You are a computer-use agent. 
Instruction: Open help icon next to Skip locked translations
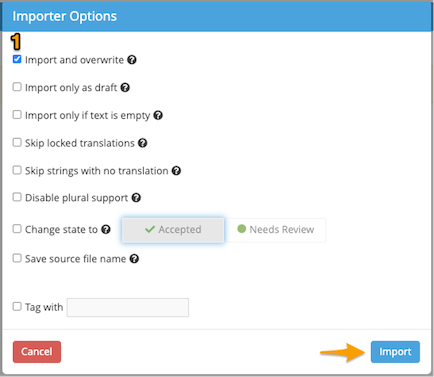tap(143, 143)
